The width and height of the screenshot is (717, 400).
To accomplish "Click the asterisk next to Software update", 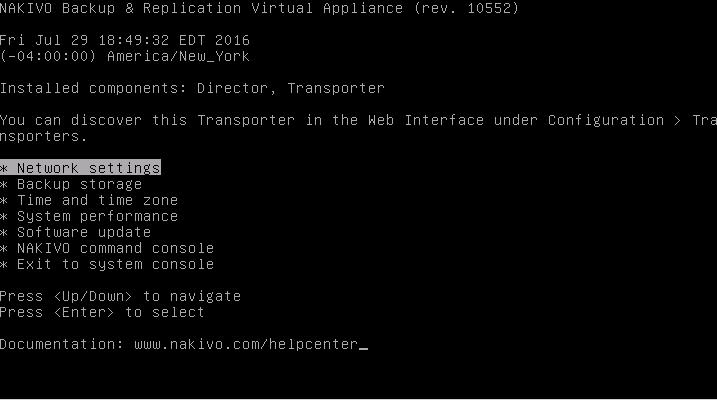I will click(4, 232).
